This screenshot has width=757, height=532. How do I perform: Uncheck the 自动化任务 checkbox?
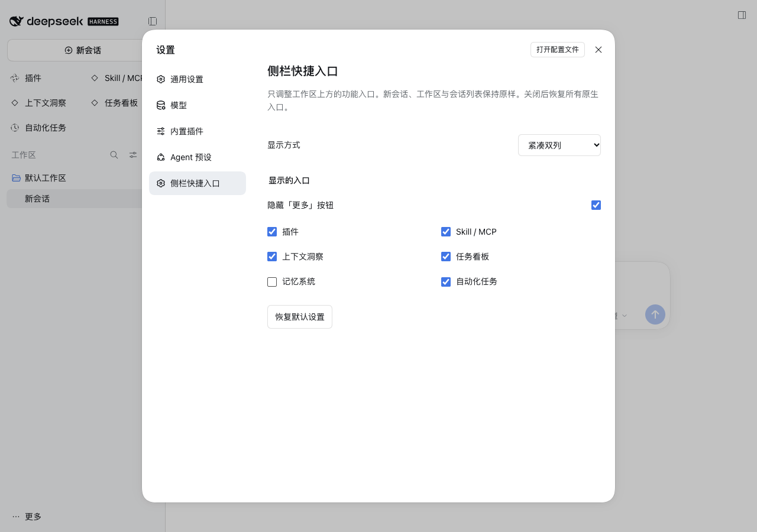tap(446, 282)
